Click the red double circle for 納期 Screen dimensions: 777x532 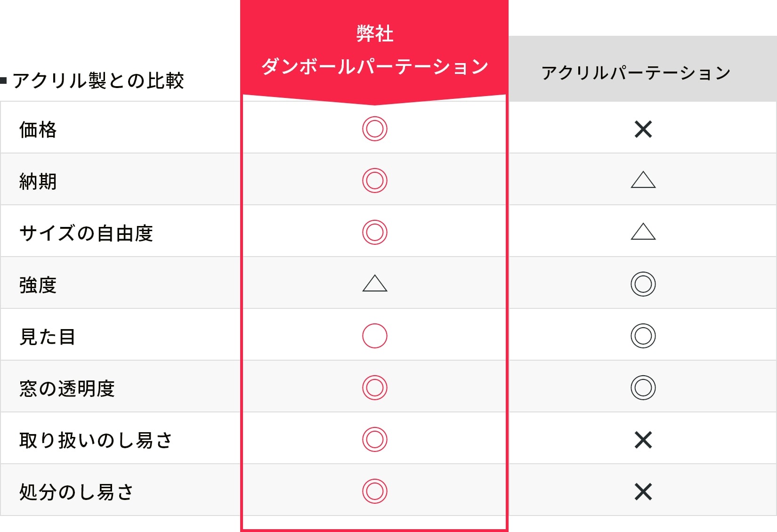click(x=375, y=181)
